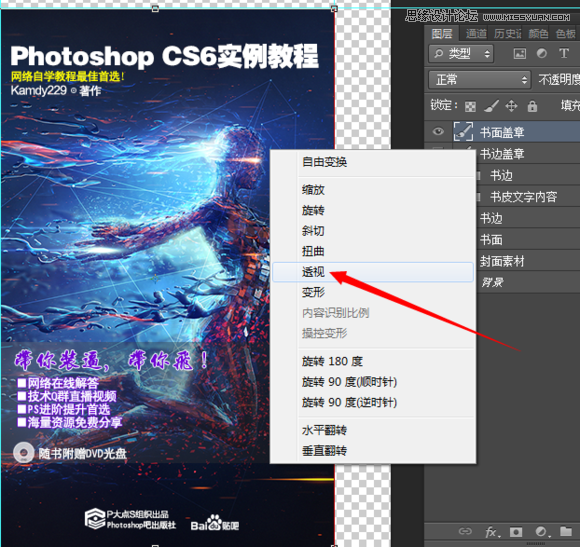Image resolution: width=580 pixels, height=547 pixels.
Task: Filter layers by pixel image type
Action: (520, 54)
